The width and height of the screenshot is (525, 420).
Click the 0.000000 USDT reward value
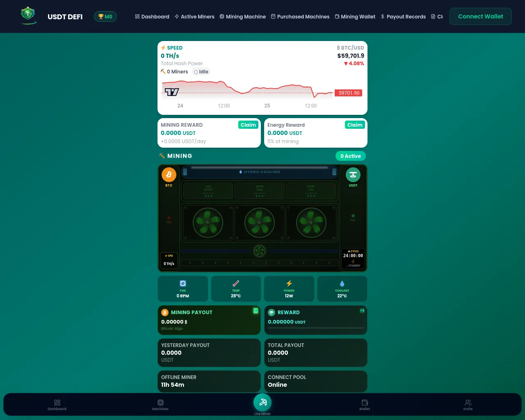(x=287, y=322)
